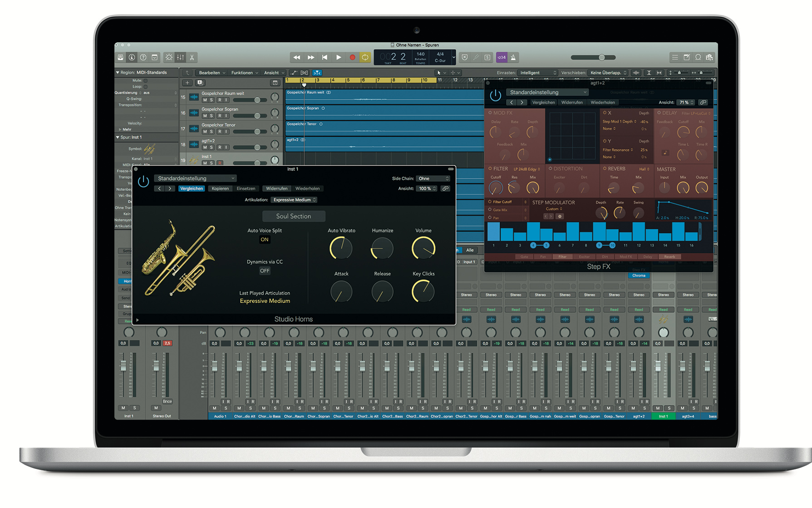
Task: Toggle Dynamics via CC OFF switch
Action: (x=265, y=271)
